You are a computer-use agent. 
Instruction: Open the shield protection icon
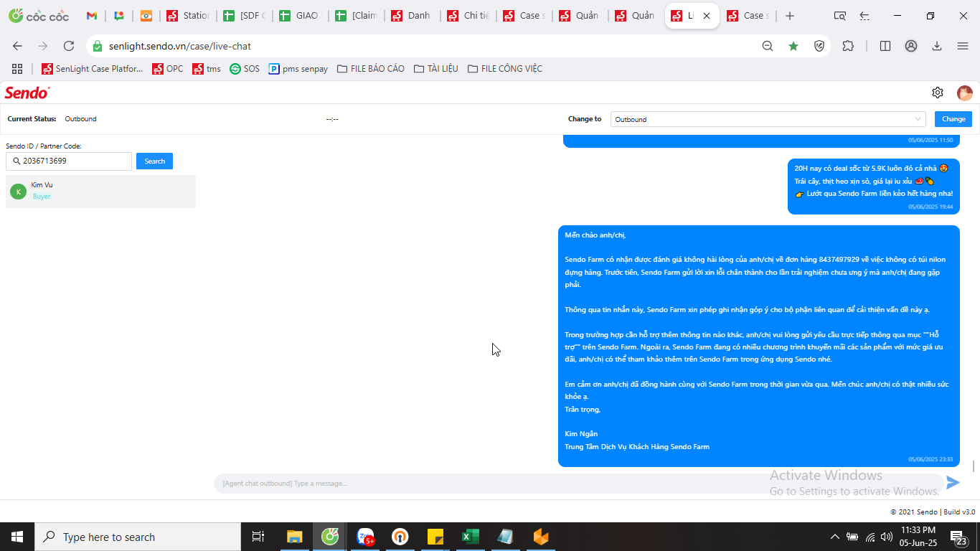coord(819,46)
